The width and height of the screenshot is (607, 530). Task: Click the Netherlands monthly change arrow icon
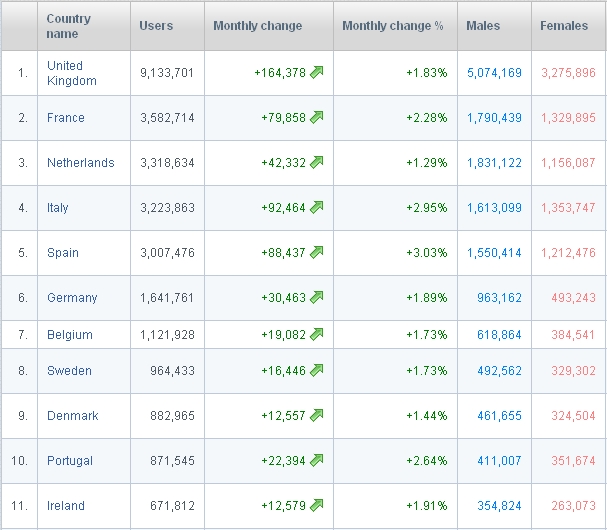click(x=317, y=163)
